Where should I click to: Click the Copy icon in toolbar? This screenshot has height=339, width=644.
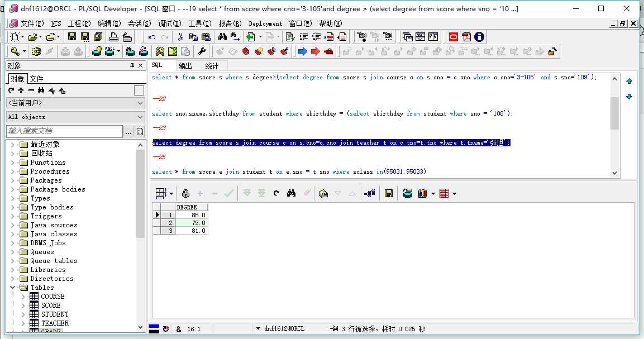(193, 37)
